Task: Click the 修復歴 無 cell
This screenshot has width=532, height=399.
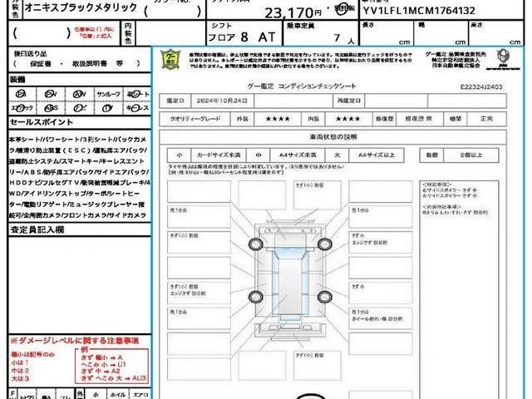Action: tap(419, 119)
